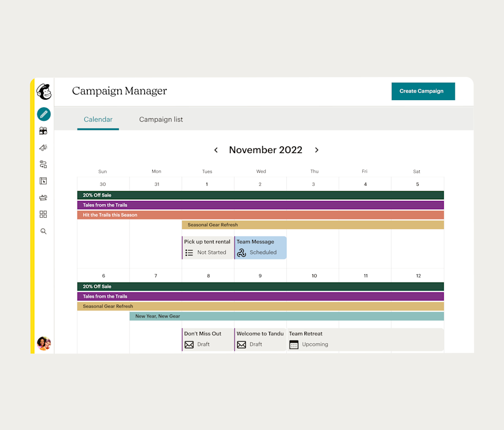Screen dimensions: 504x430
Task: Click the Create Campaign button
Action: click(423, 91)
